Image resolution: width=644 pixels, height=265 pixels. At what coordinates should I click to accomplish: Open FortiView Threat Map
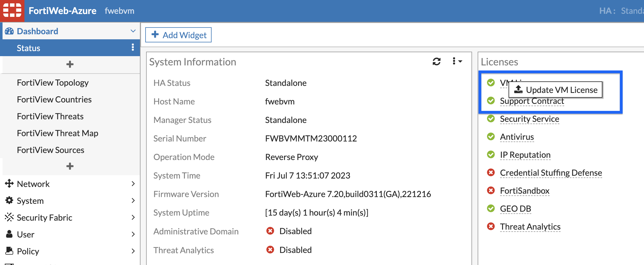(58, 133)
